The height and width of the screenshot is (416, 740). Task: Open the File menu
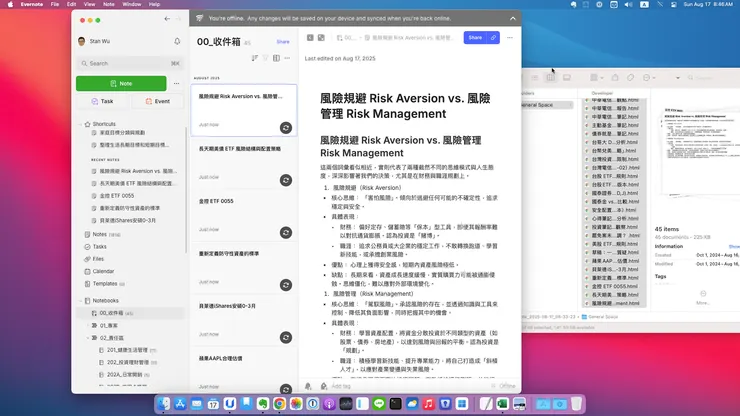coord(55,4)
